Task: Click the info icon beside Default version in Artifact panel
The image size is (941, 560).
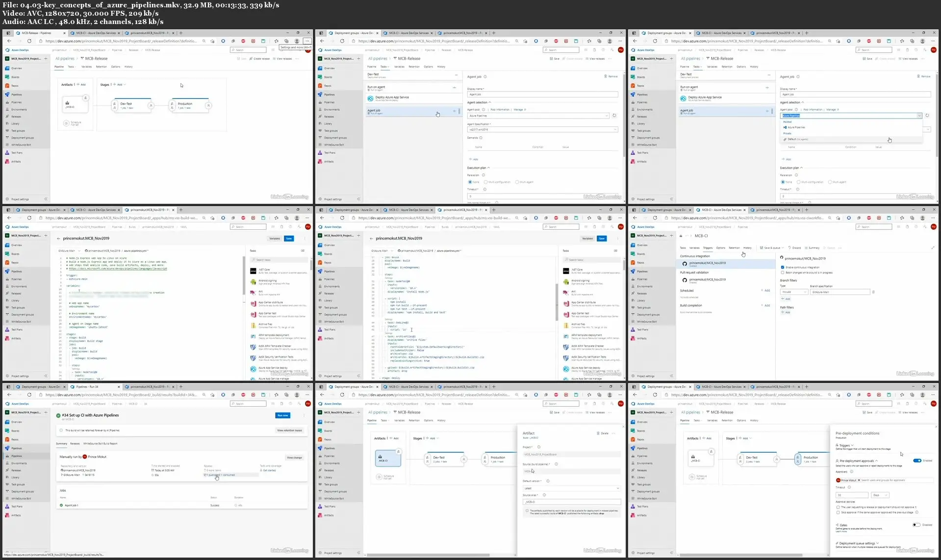Action: (x=548, y=481)
